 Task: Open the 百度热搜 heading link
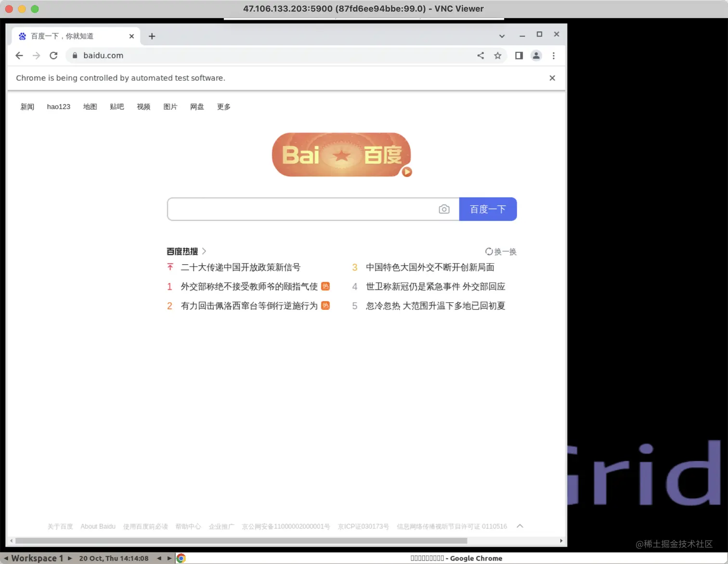coord(182,251)
